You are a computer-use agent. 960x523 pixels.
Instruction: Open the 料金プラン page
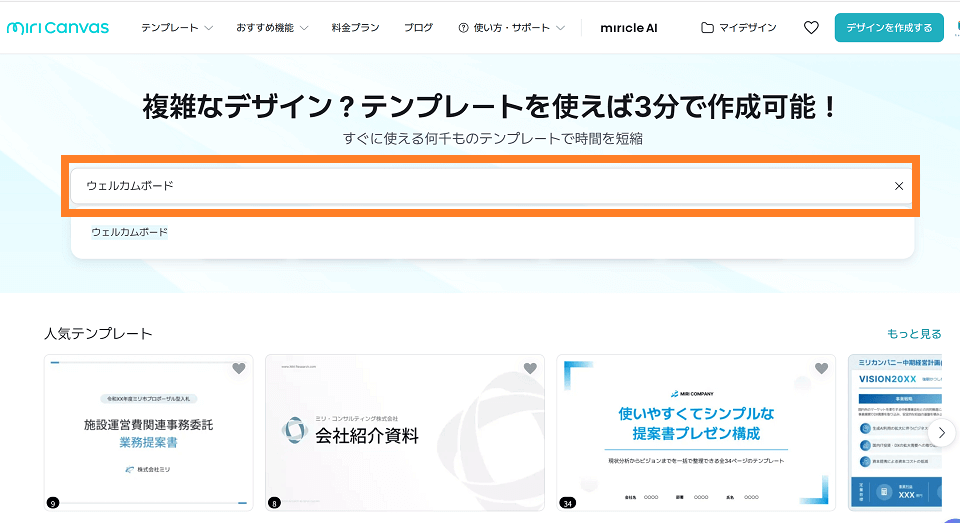click(x=355, y=27)
